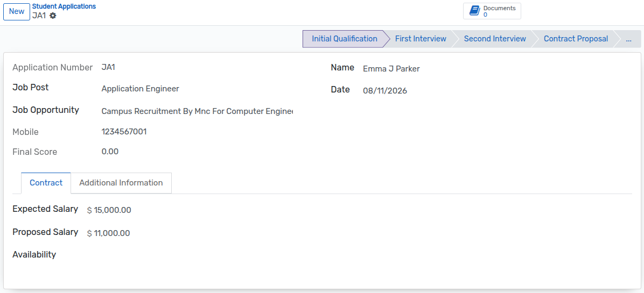Click the Application Number value JA1

pos(108,67)
